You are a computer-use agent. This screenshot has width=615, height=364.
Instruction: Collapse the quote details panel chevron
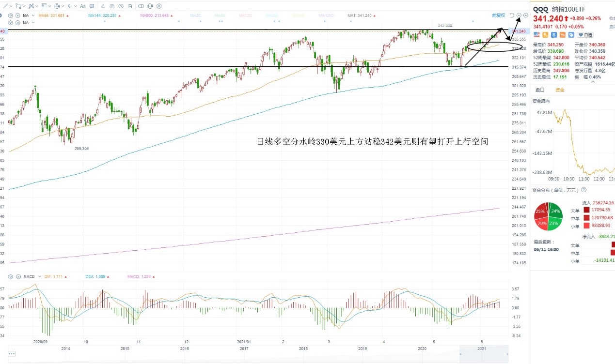point(592,82)
